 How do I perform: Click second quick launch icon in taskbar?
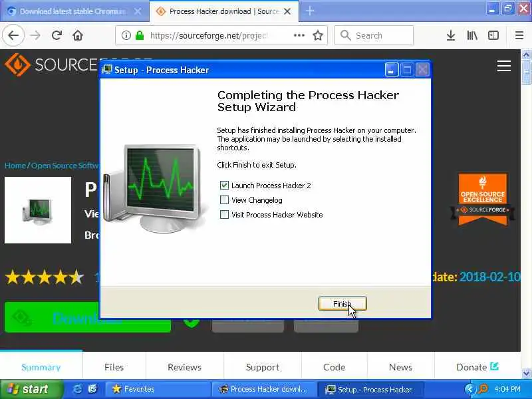pos(92,389)
